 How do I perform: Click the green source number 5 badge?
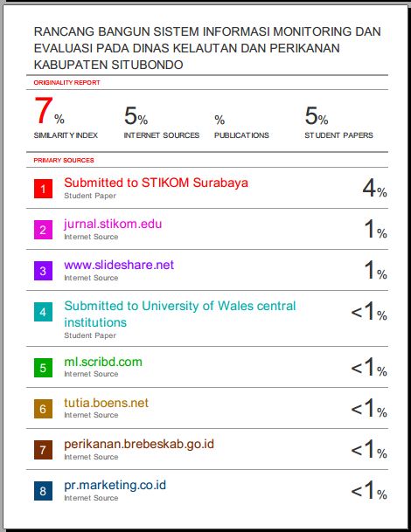[43, 368]
